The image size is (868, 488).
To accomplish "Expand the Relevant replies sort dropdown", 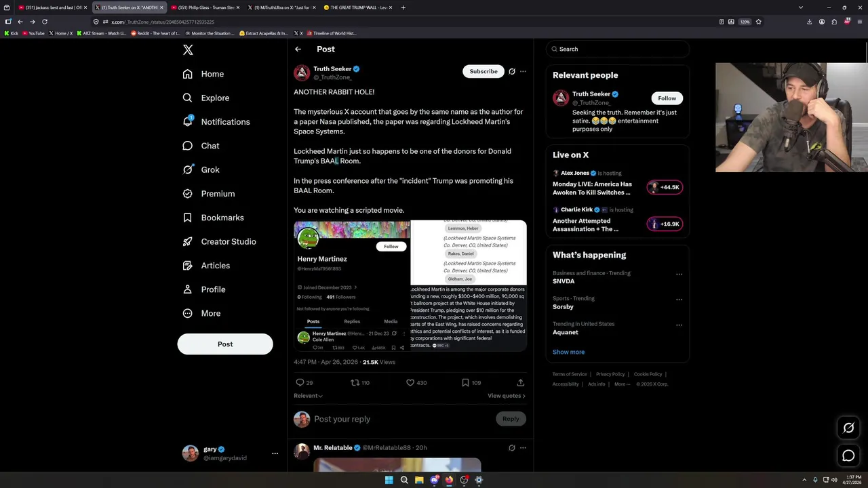I will pos(308,396).
